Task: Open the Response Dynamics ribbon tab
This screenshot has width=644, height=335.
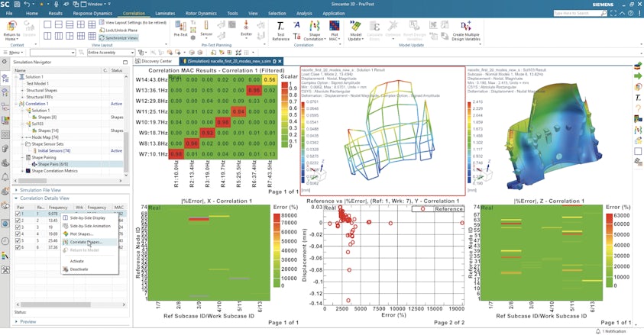Action: [92, 14]
